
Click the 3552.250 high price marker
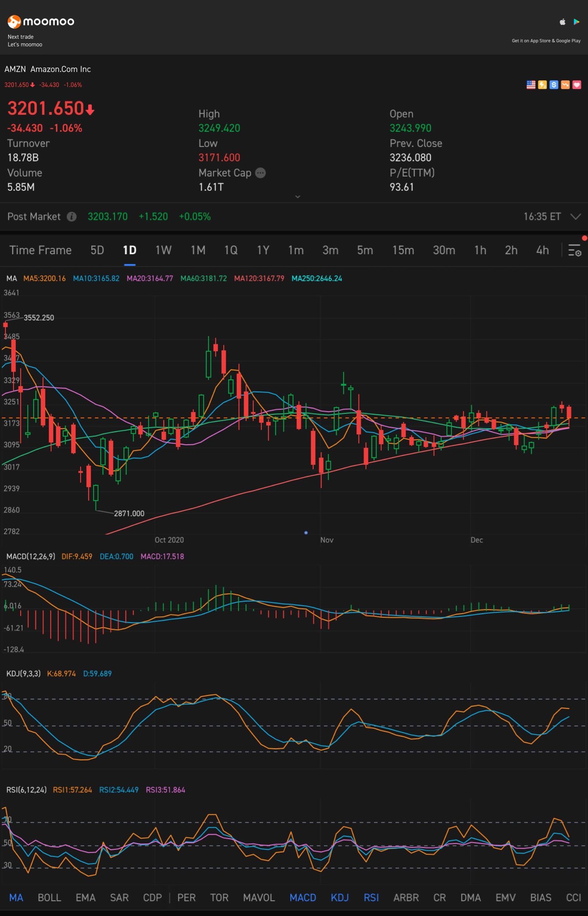39,318
